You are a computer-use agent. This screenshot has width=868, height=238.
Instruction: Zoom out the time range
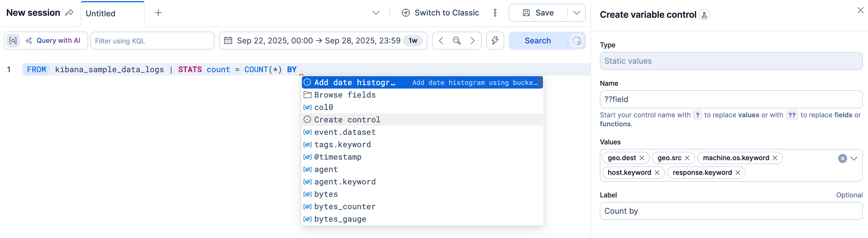pyautogui.click(x=457, y=41)
